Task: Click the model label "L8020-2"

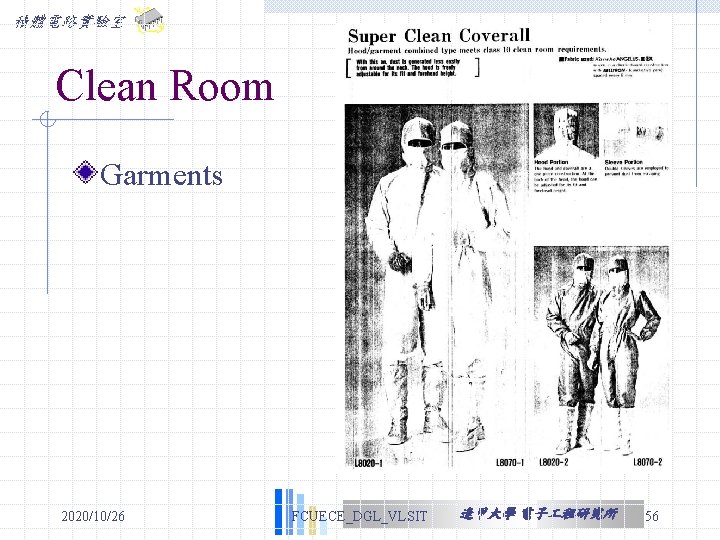Action: [x=554, y=462]
